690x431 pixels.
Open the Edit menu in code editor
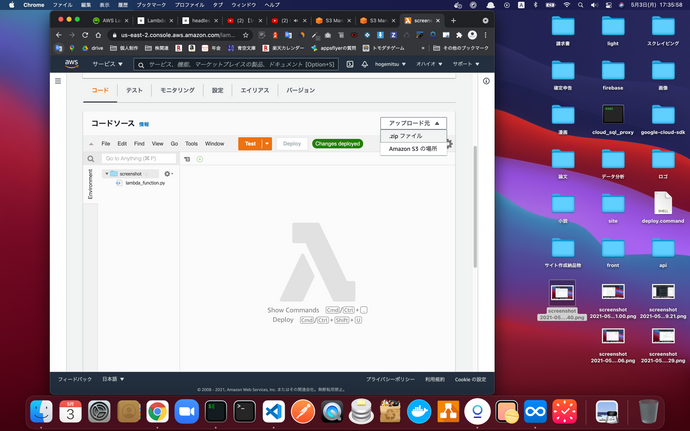click(120, 144)
